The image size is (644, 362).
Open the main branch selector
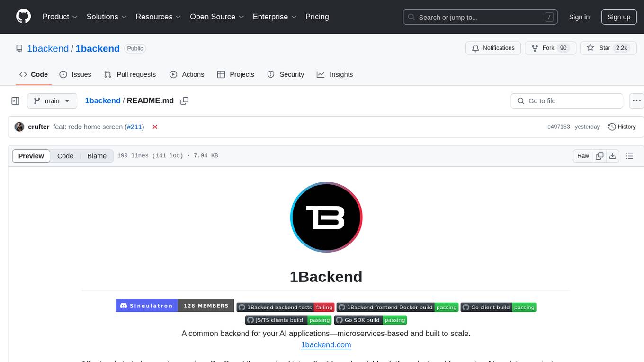pos(52,101)
